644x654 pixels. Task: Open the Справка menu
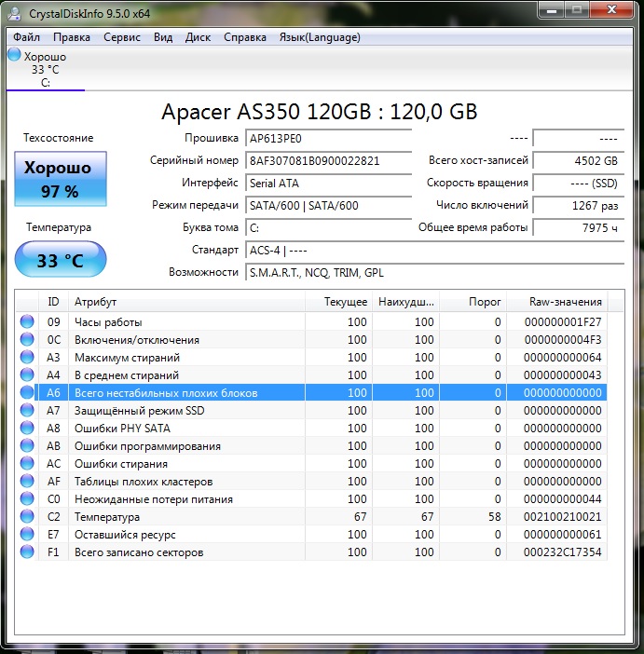[244, 37]
